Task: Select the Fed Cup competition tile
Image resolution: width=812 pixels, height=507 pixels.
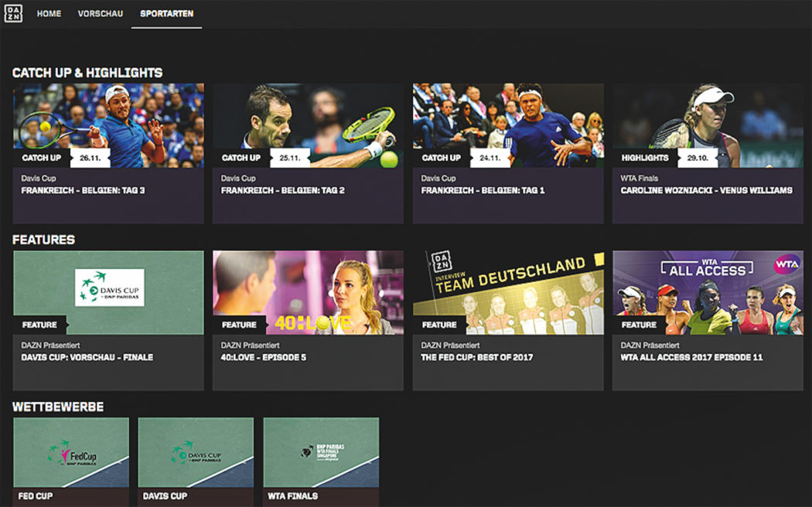Action: [x=70, y=458]
